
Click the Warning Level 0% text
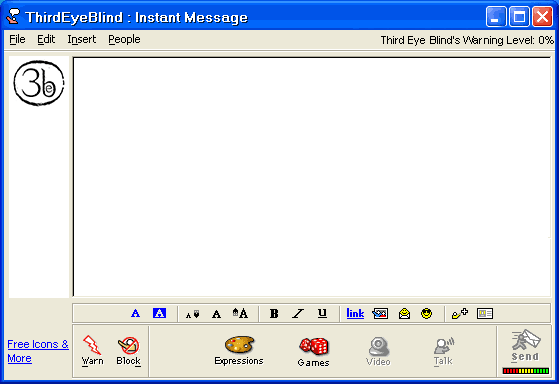point(467,40)
